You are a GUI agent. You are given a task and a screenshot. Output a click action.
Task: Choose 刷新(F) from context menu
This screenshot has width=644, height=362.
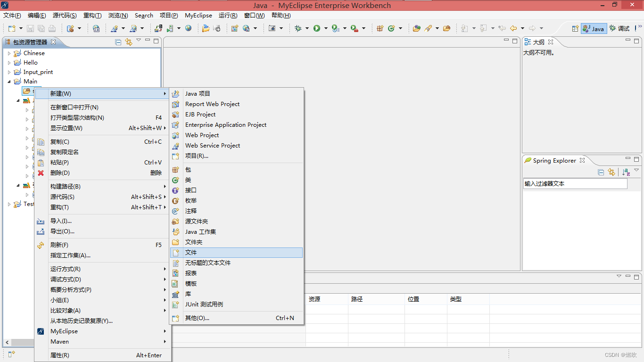(102, 245)
